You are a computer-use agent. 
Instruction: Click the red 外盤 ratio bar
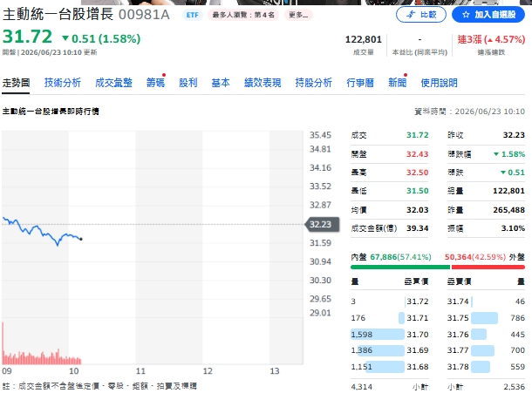tap(488, 268)
